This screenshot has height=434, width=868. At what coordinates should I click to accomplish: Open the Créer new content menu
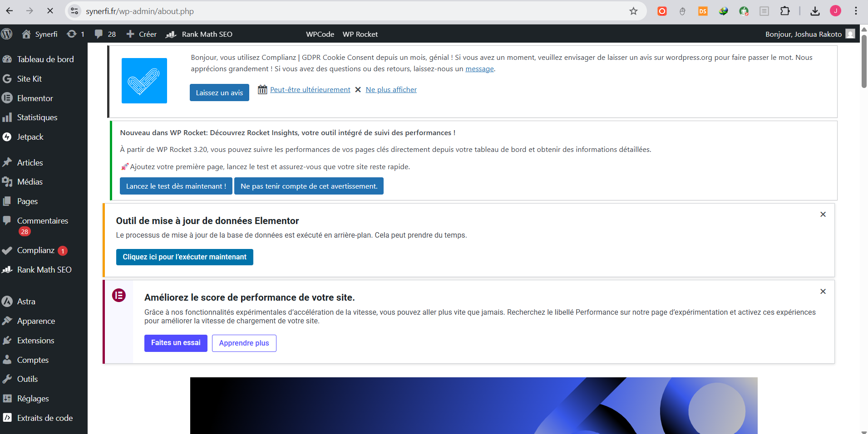pos(142,34)
